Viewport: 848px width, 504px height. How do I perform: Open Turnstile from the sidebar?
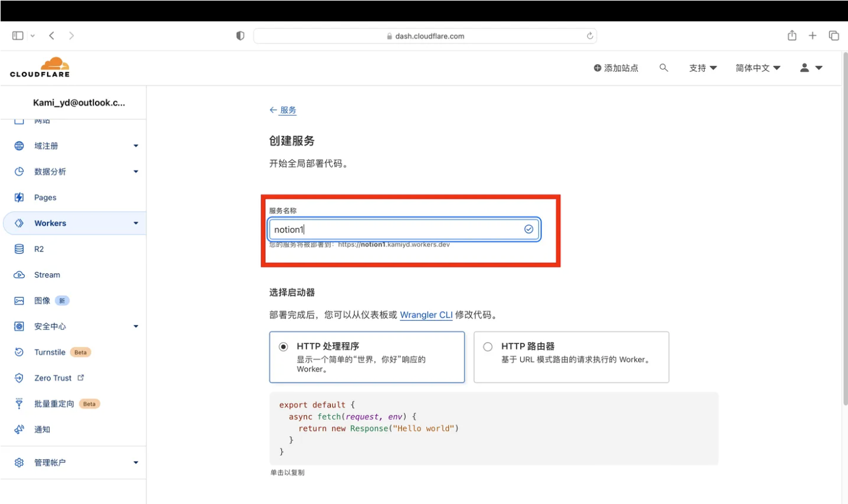click(50, 352)
